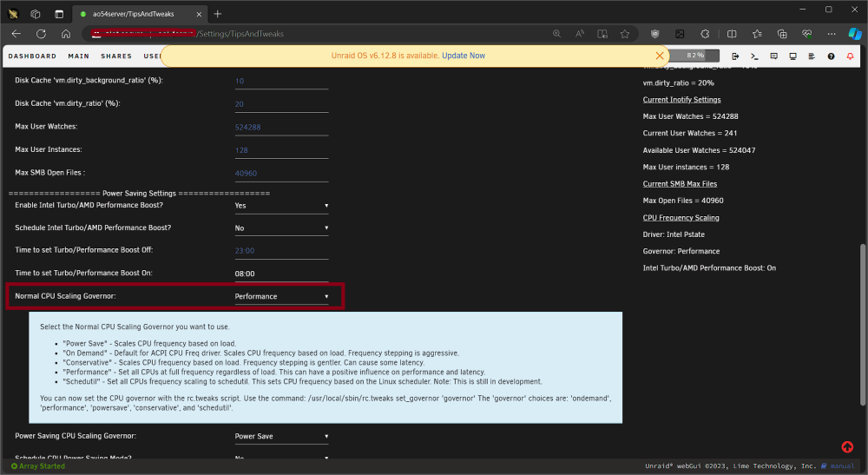868x475 pixels.
Task: Open the DASHBOARD menu
Action: coord(32,56)
